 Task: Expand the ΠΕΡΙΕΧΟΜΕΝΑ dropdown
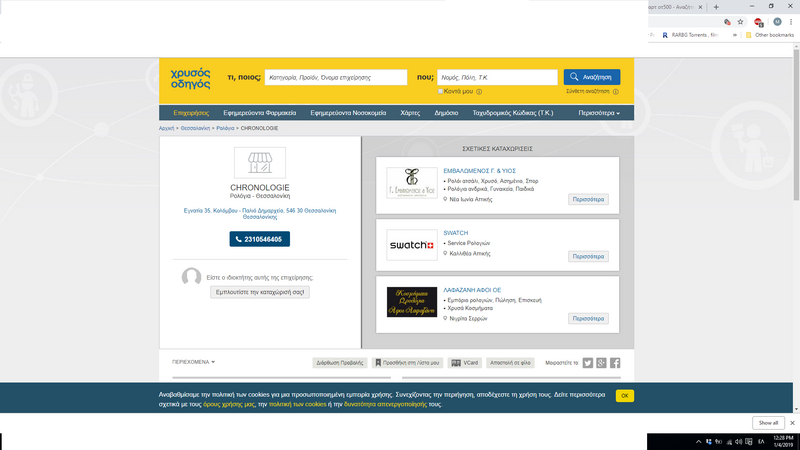tap(193, 362)
